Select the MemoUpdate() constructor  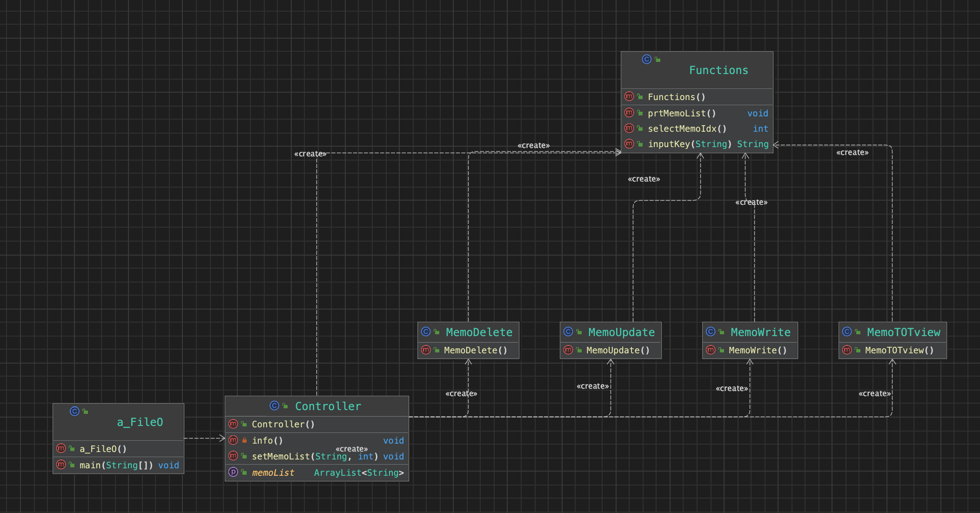click(x=611, y=350)
